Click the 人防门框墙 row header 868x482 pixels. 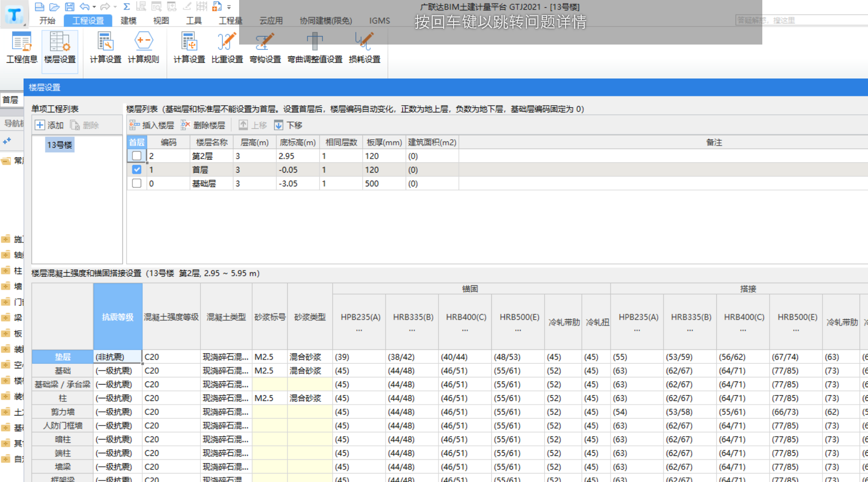(63, 425)
